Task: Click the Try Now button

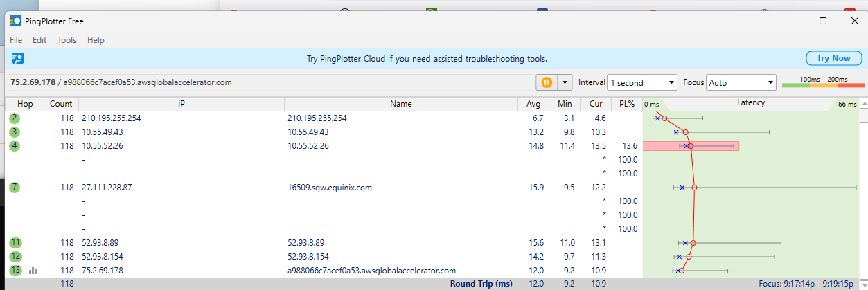Action: pyautogui.click(x=833, y=58)
